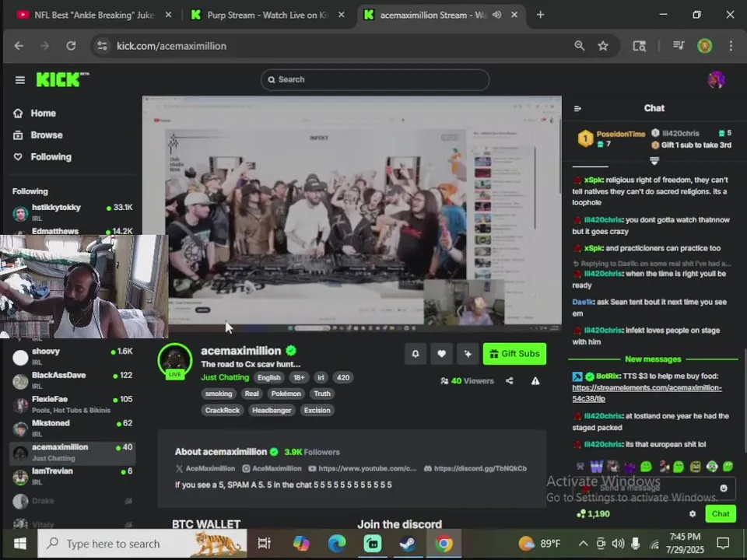Open Chrome media controls icon
747x560 pixels.
[x=679, y=46]
